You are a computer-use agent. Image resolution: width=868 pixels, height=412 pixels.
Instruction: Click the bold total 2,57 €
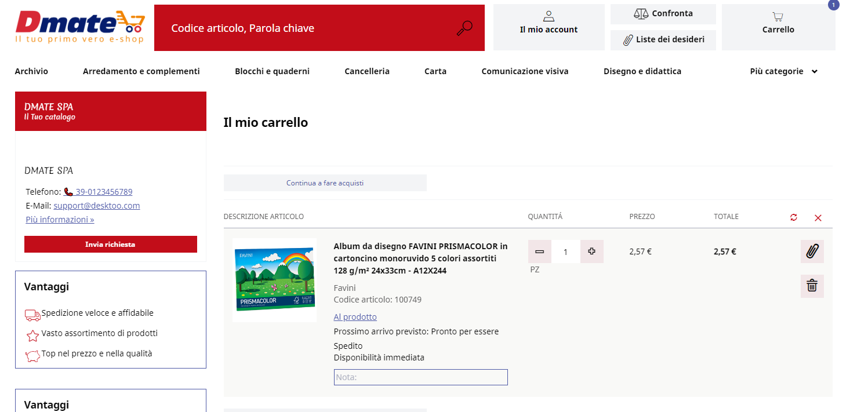tap(725, 251)
